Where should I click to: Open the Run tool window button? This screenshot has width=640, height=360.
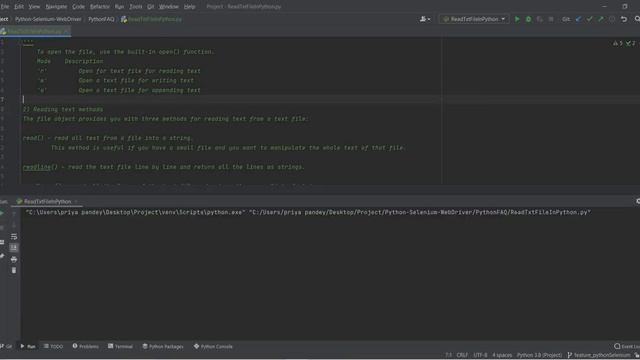coord(28,347)
